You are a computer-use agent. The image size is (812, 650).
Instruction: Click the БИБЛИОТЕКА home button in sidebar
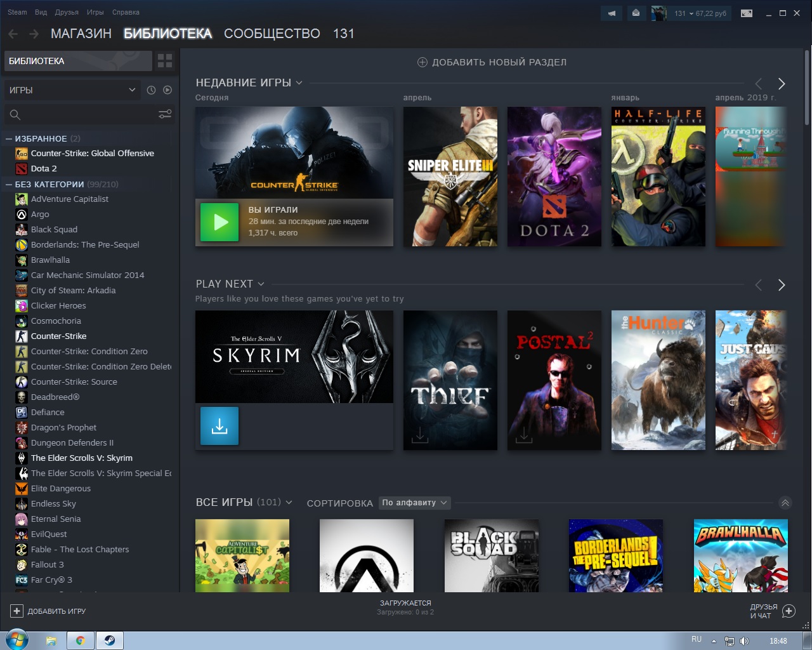(78, 61)
